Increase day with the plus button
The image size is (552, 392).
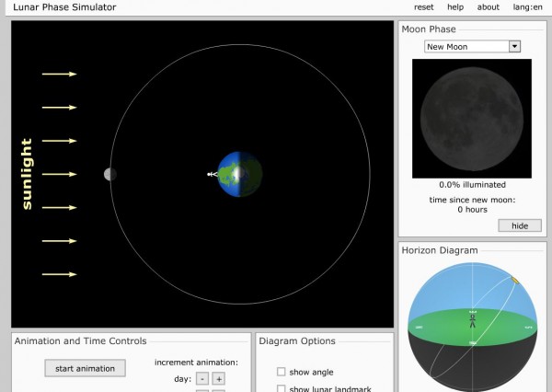coord(219,378)
